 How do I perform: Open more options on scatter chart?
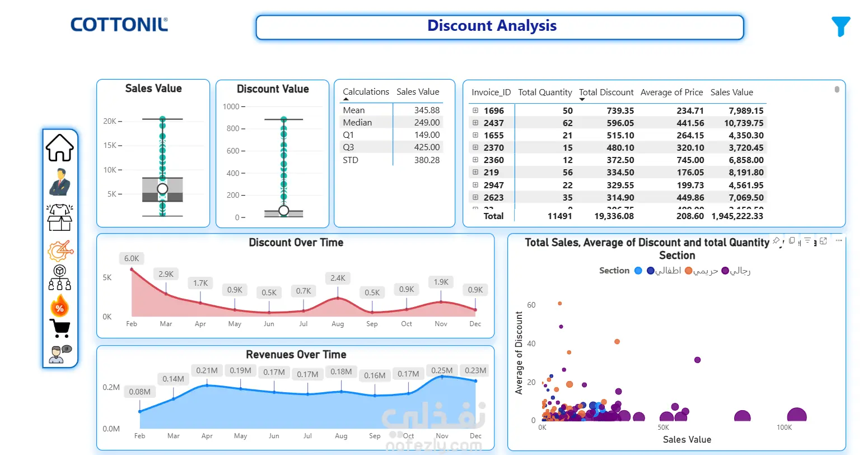pos(838,241)
